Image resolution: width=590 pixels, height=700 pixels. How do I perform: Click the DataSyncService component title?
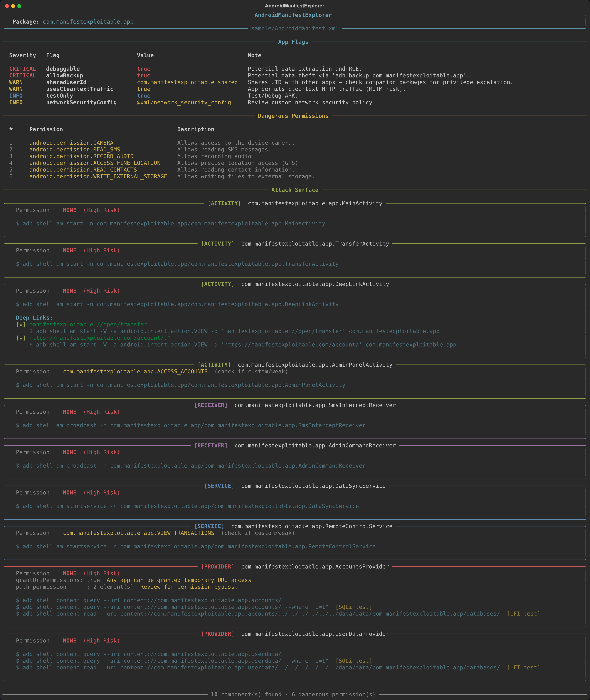313,486
